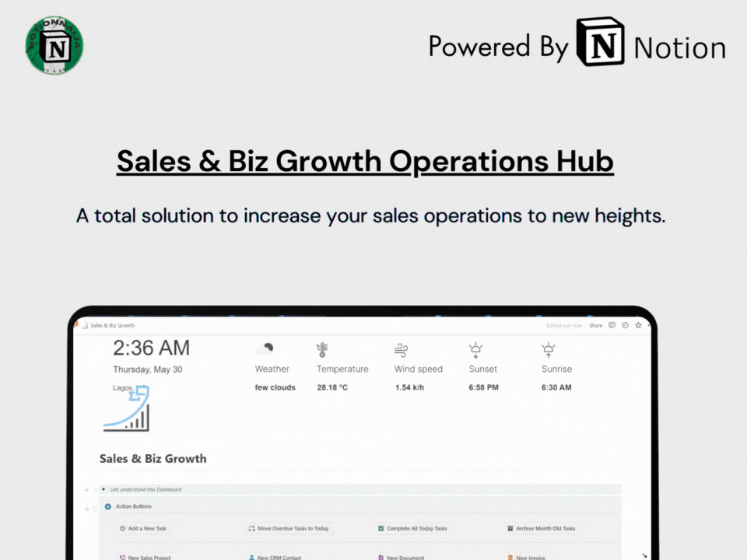747x560 pixels.
Task: Click the plus icon beside Action Buttons block
Action: coord(86,509)
